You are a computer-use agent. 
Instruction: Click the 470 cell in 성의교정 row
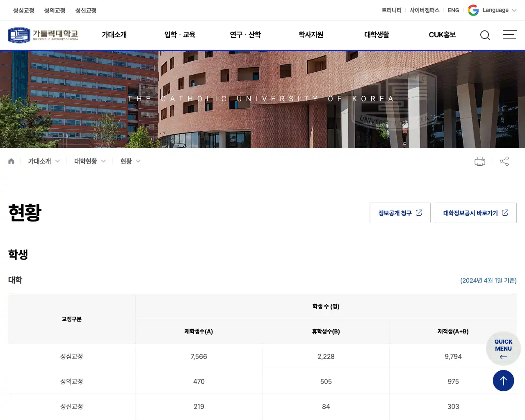(199, 381)
